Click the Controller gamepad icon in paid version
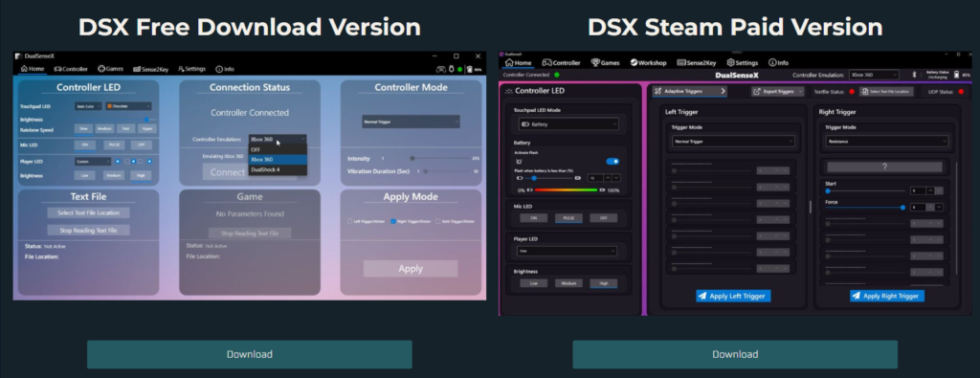 click(546, 62)
